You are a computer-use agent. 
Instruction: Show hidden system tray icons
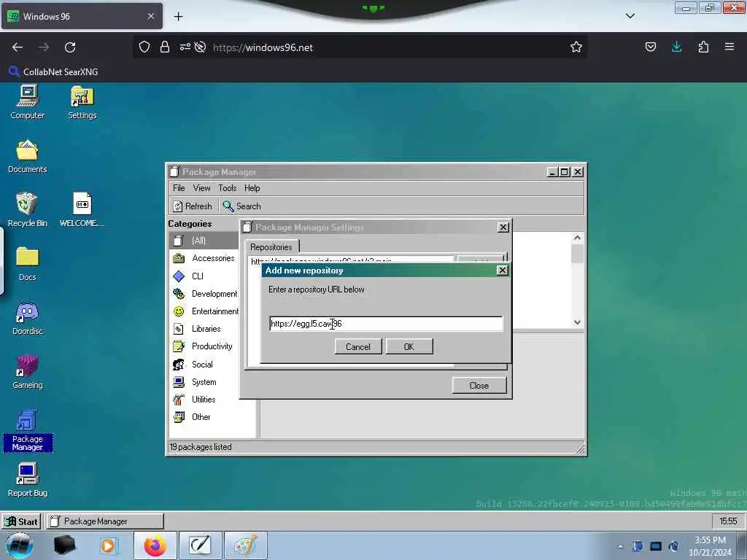coord(620,547)
